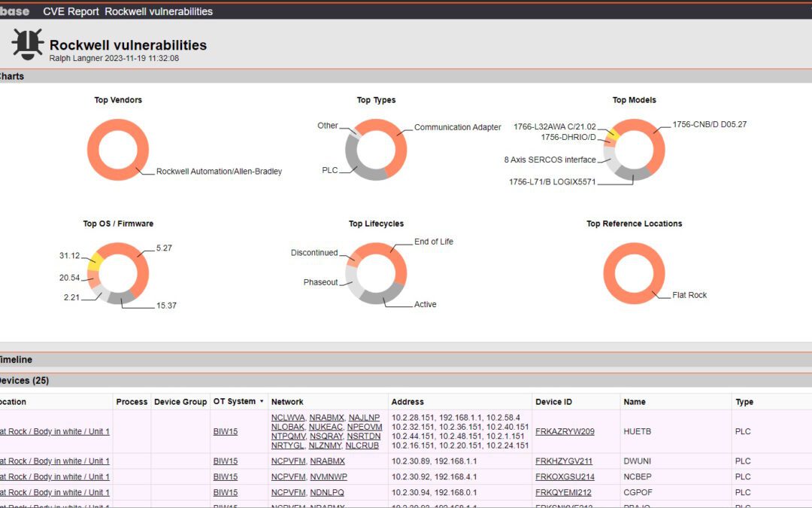Open device link FRKQYEMI212
The width and height of the screenshot is (812, 508).
coord(563,492)
